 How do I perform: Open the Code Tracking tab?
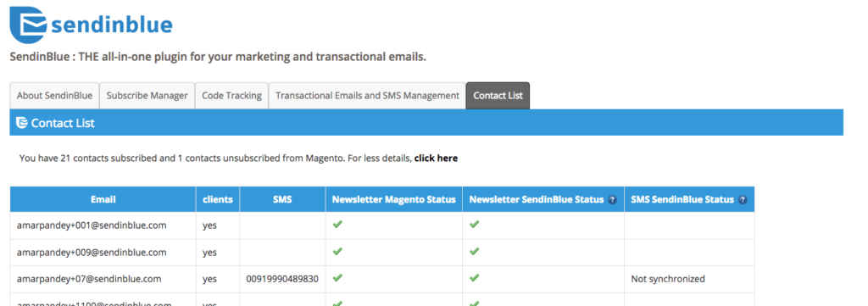pos(231,96)
